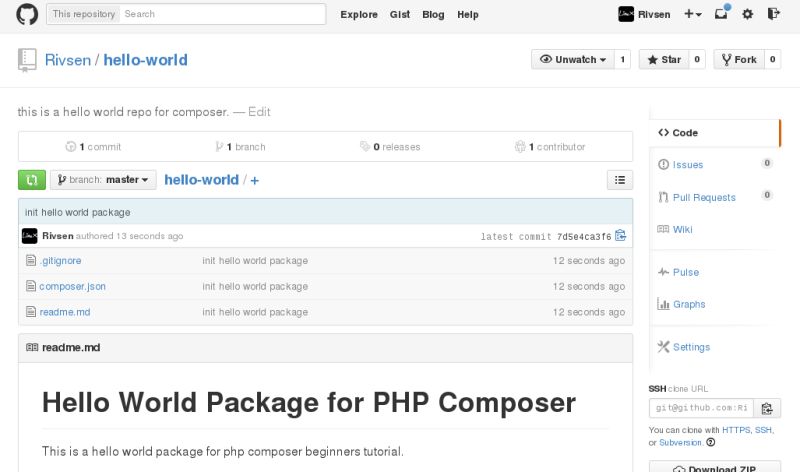View the 1 branch list
The height and width of the screenshot is (472, 800).
(240, 147)
